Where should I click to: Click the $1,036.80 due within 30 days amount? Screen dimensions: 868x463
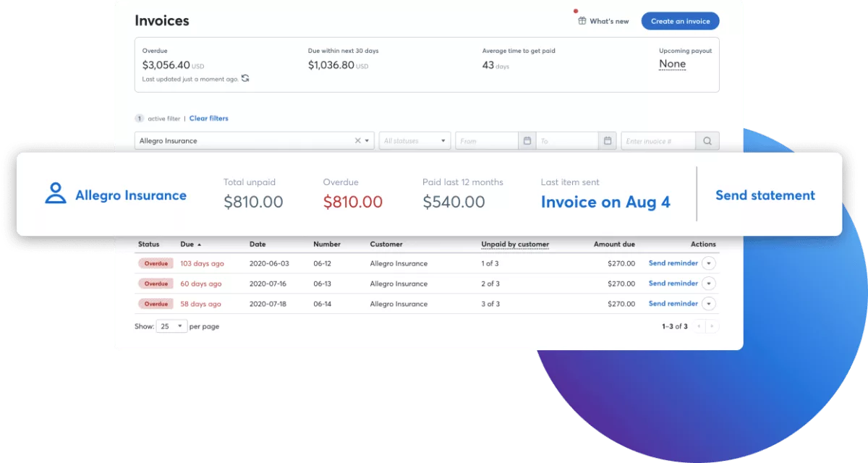coord(331,65)
